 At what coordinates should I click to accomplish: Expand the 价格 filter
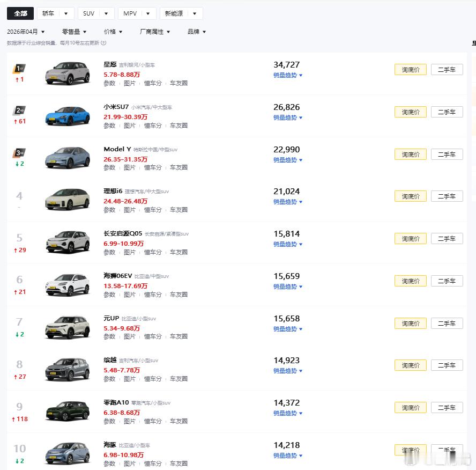(113, 32)
